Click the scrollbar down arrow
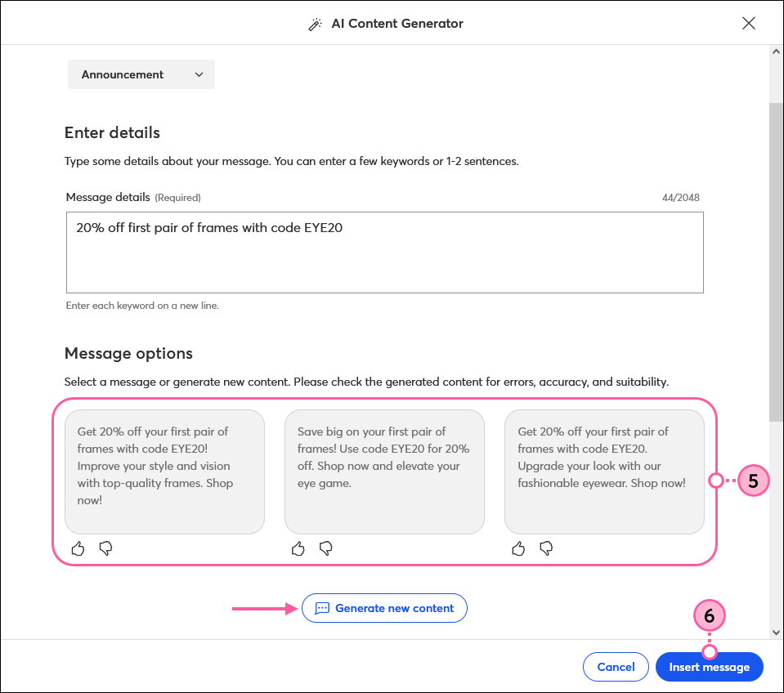This screenshot has height=693, width=784. (776, 632)
